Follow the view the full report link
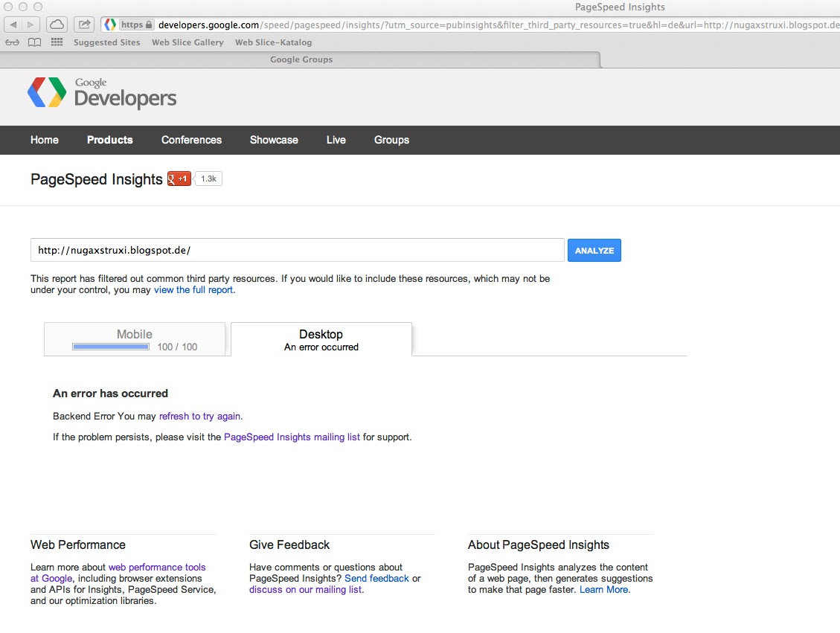 coord(193,290)
